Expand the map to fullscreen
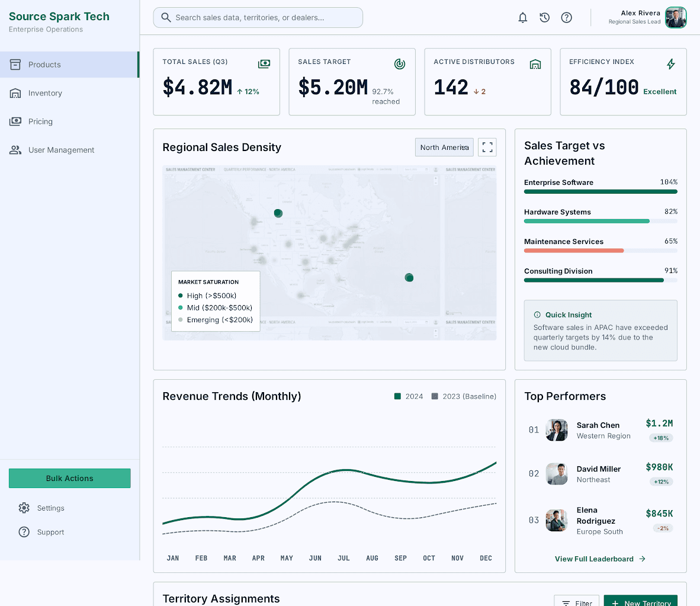The image size is (700, 606). click(x=487, y=148)
